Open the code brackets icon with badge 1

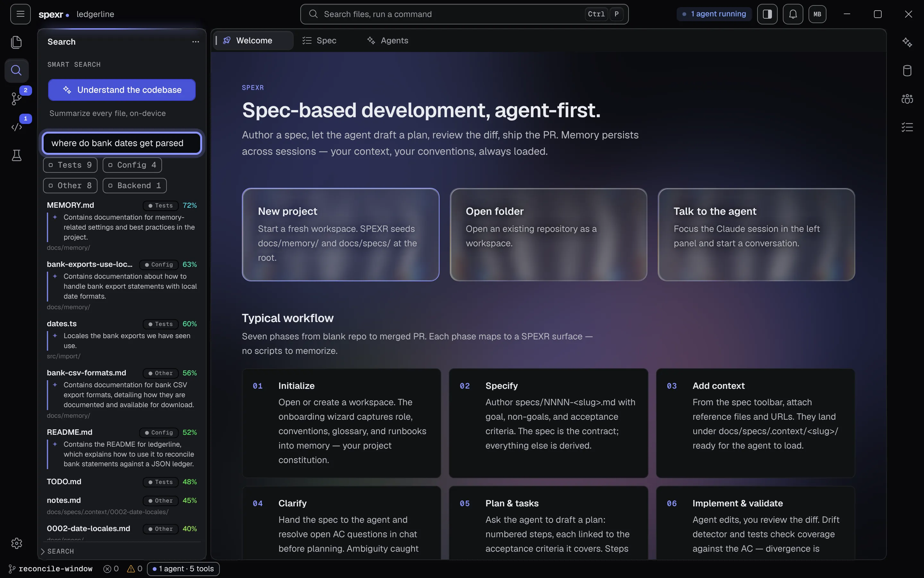tap(16, 127)
